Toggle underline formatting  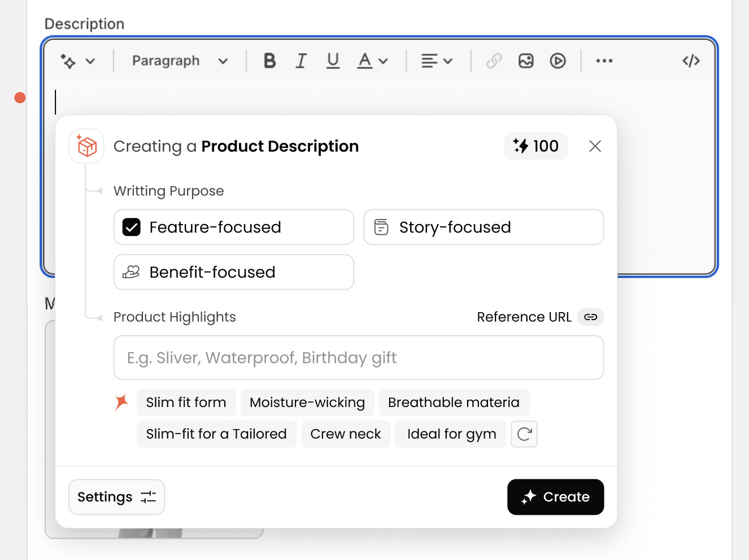point(333,61)
